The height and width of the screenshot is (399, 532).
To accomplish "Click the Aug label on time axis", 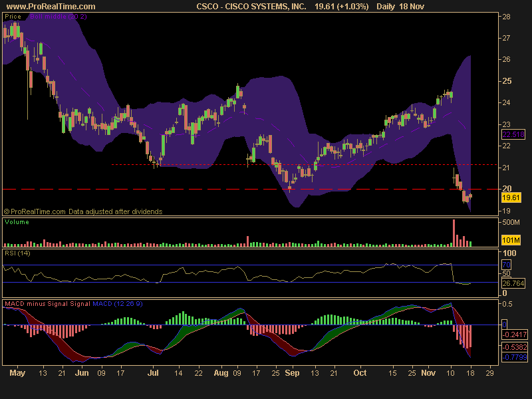I will (221, 373).
